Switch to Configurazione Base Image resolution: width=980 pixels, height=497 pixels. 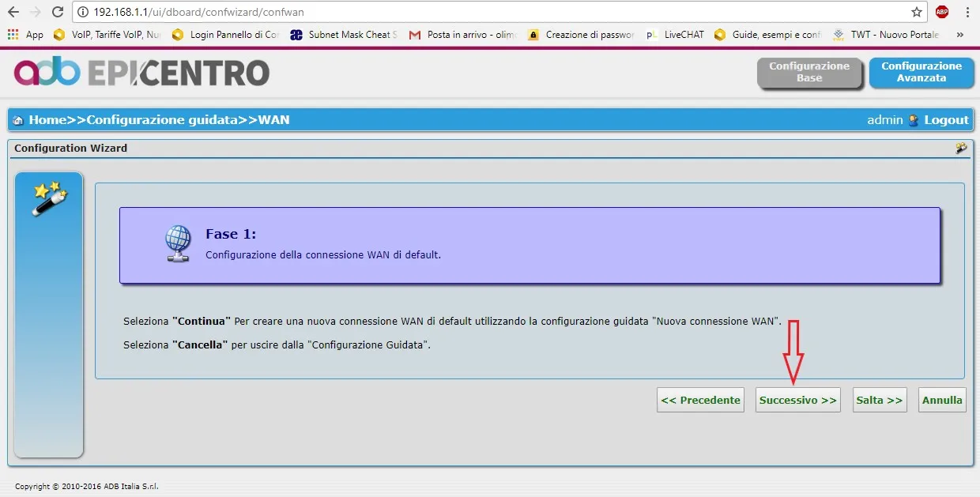click(808, 73)
